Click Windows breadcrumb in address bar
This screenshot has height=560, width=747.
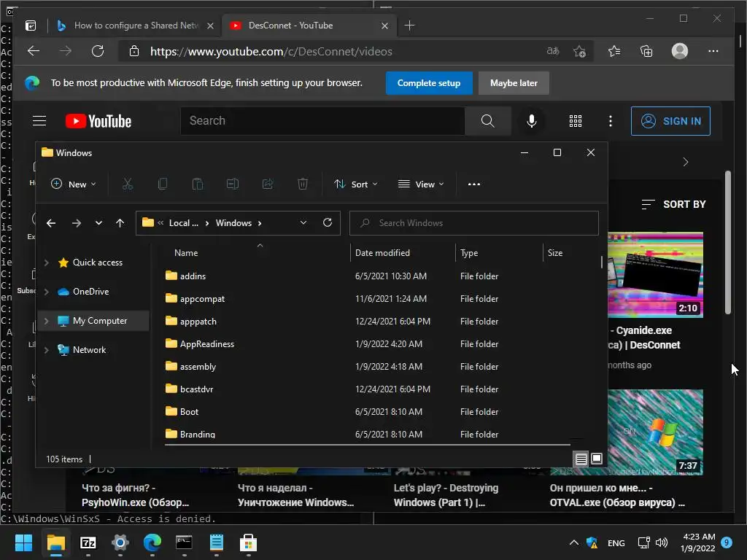[x=233, y=223]
